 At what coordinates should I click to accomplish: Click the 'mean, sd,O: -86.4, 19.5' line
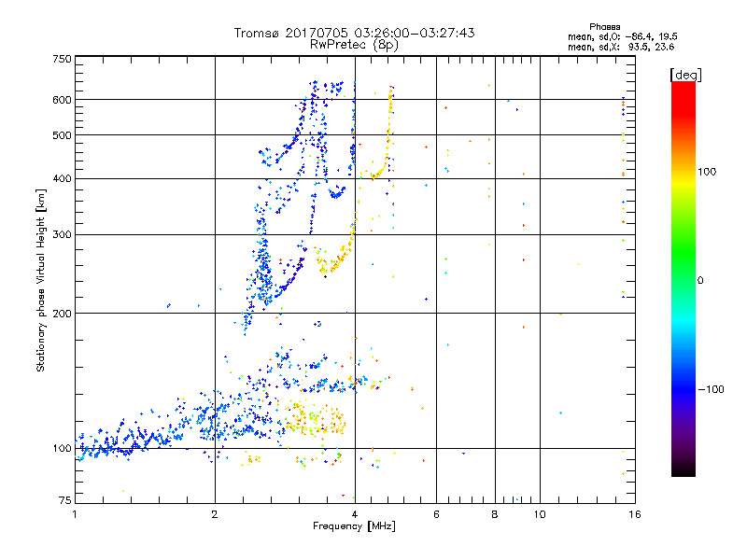[622, 36]
